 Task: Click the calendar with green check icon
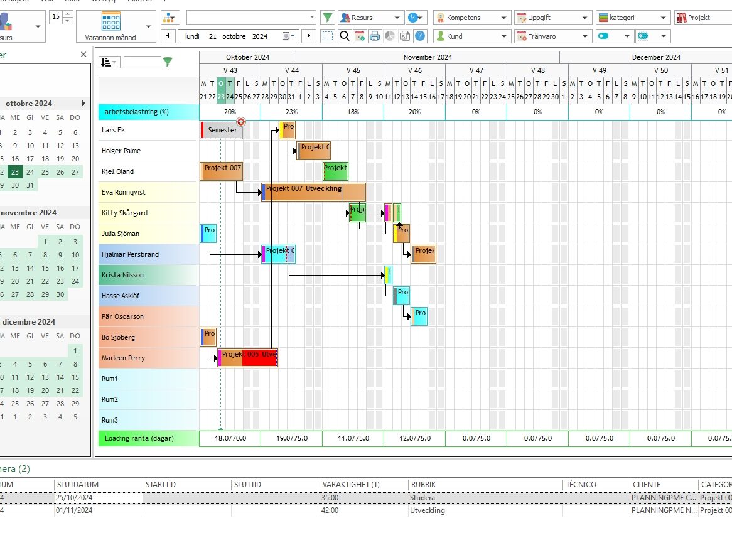coord(360,36)
